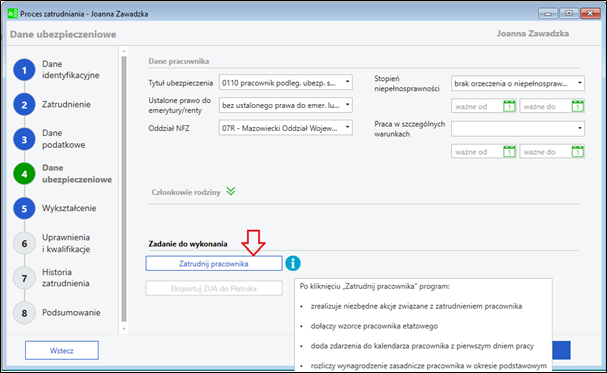Open the Oddział NFZ dropdown
Screen dimensions: 607x373
[286, 128]
